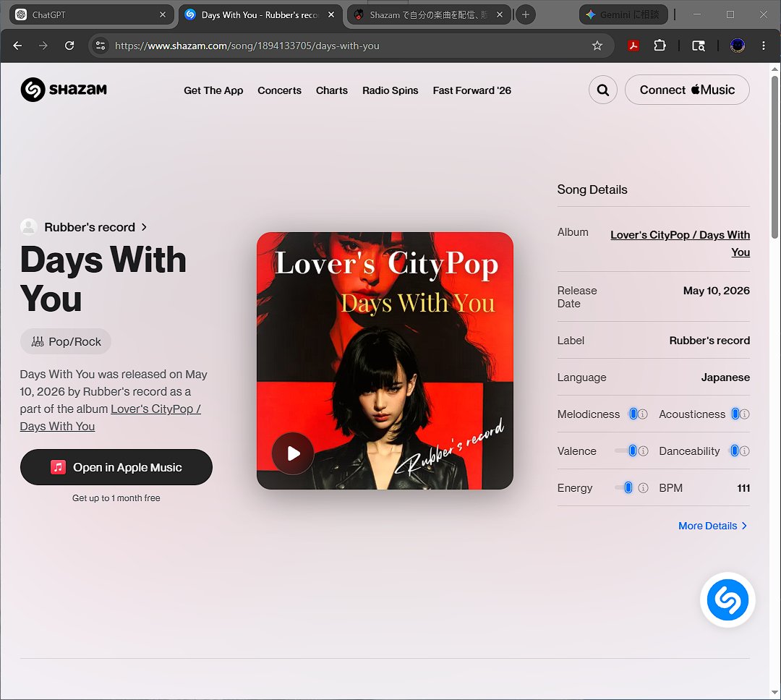Click the Lover's CityPop album artwork

point(385,361)
